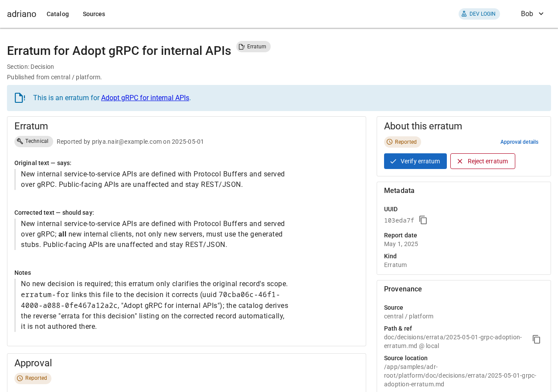Click the Notes label
The width and height of the screenshot is (558, 392).
23,273
